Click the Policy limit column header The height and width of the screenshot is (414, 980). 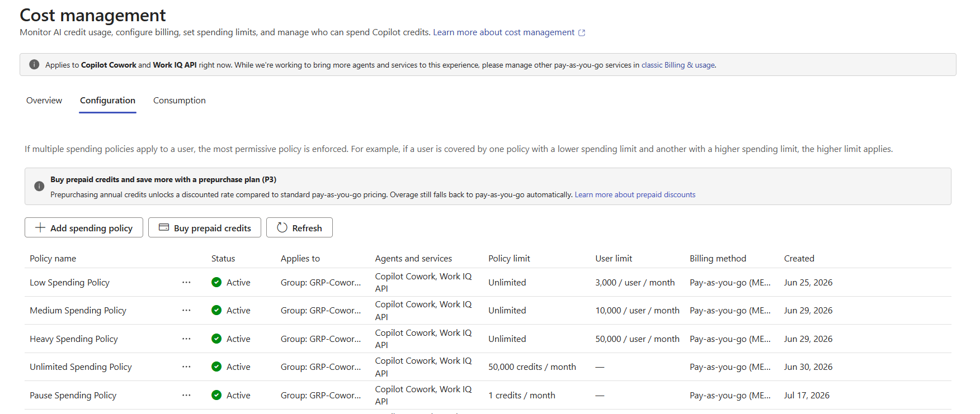(509, 258)
